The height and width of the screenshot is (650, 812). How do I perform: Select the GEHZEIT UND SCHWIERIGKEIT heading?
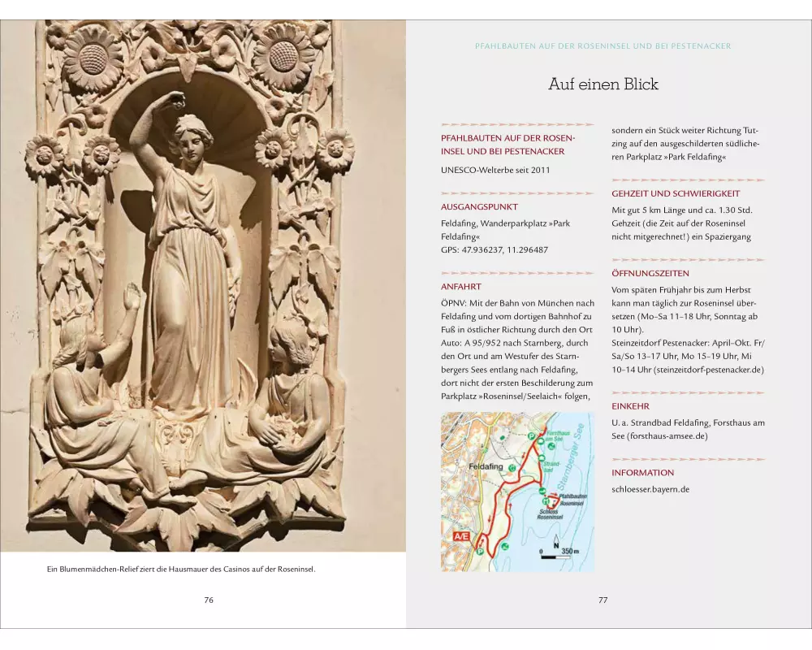pos(676,194)
